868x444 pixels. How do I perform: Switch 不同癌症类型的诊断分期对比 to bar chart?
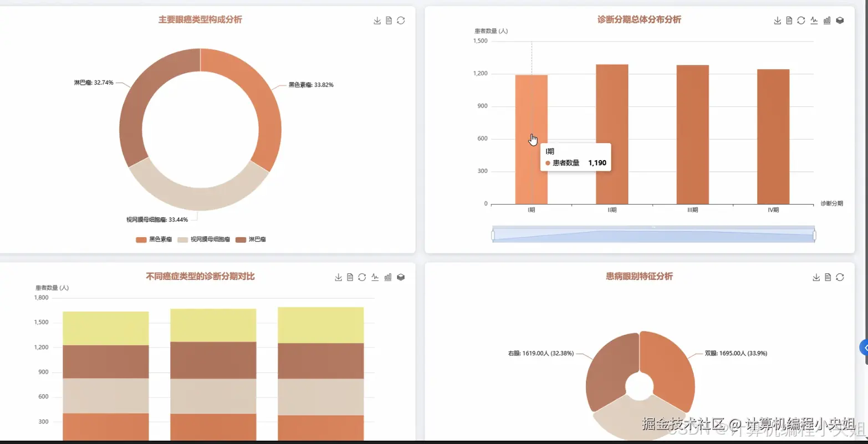(x=388, y=277)
